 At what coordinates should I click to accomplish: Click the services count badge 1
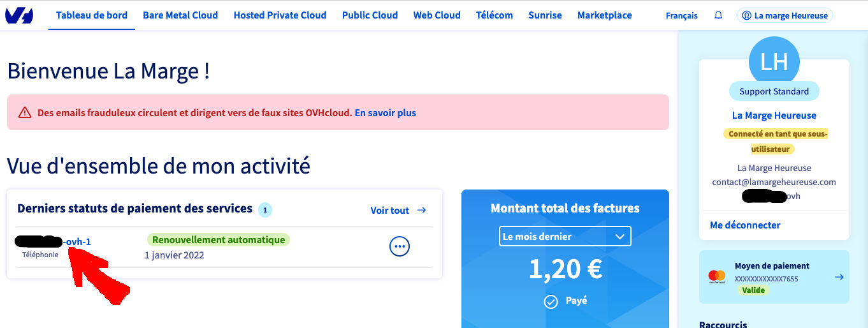point(265,210)
